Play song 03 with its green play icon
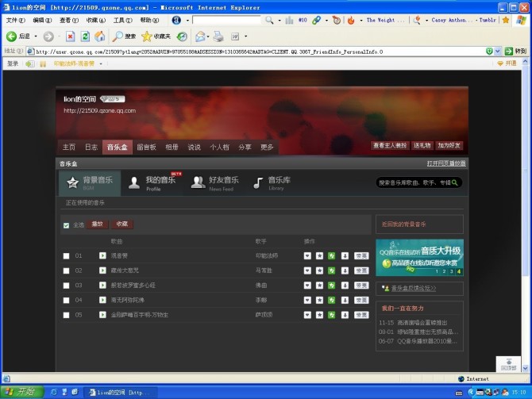Screen dimensions: 532x399 [102, 285]
